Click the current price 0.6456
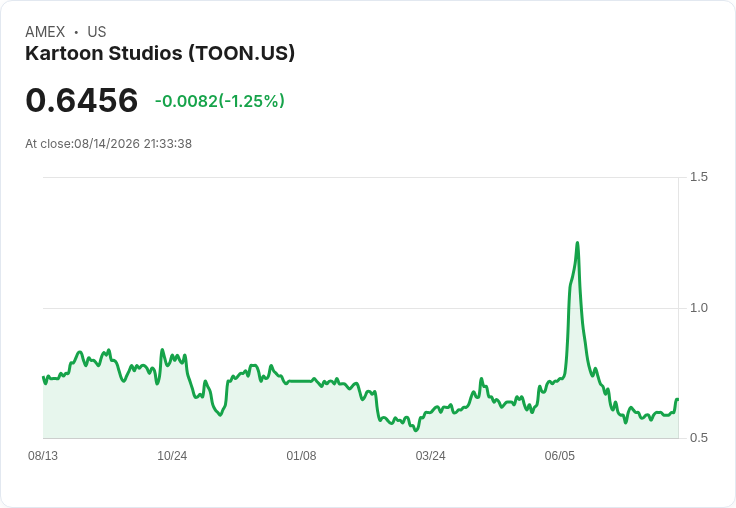 (x=82, y=100)
